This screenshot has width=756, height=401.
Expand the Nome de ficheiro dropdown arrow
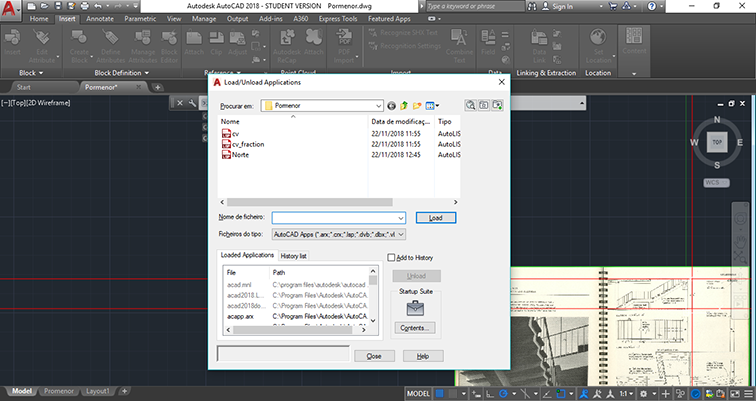[x=401, y=218]
